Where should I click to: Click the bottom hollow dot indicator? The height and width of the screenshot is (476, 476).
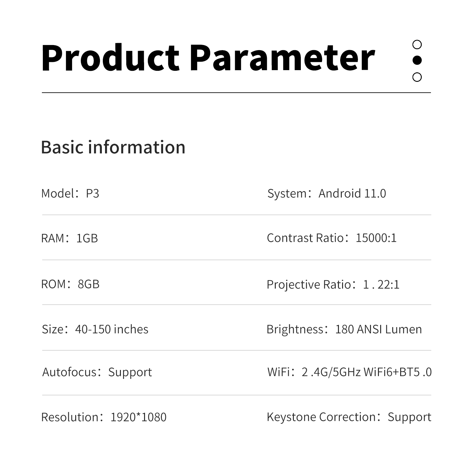click(x=417, y=77)
